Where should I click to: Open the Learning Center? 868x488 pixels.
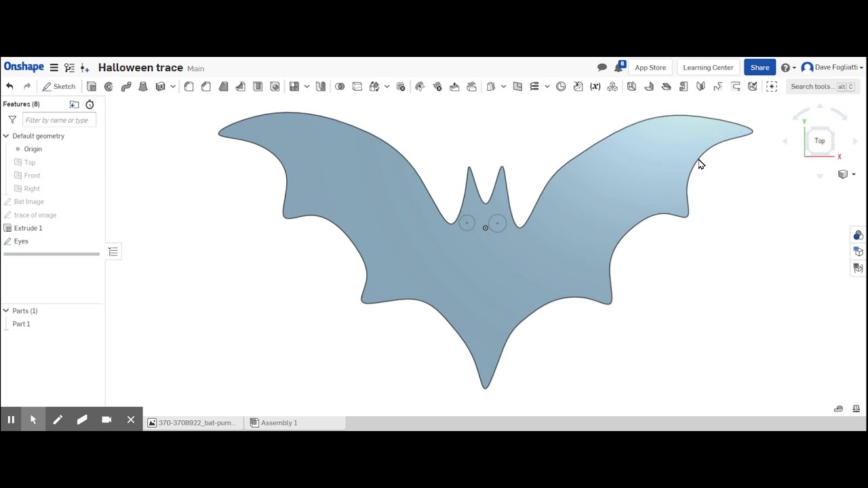click(x=708, y=68)
